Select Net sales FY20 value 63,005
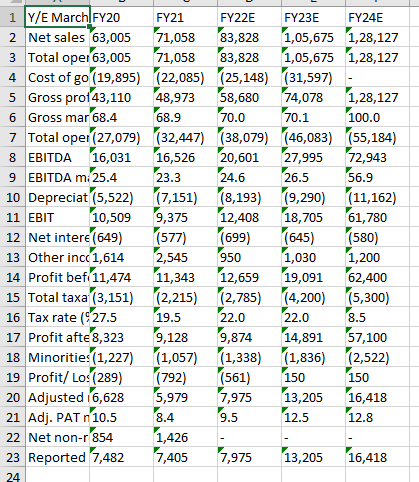 tap(121, 37)
